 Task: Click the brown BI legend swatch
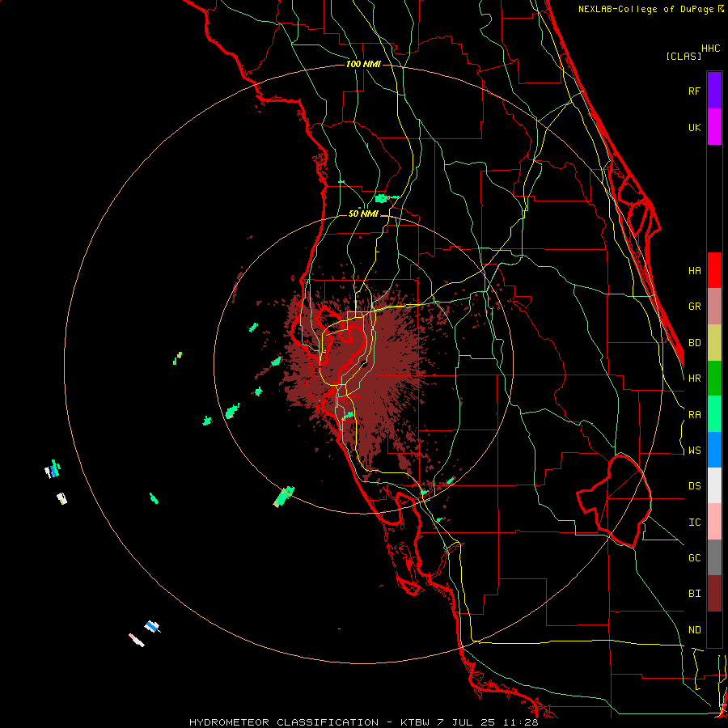coord(714,594)
